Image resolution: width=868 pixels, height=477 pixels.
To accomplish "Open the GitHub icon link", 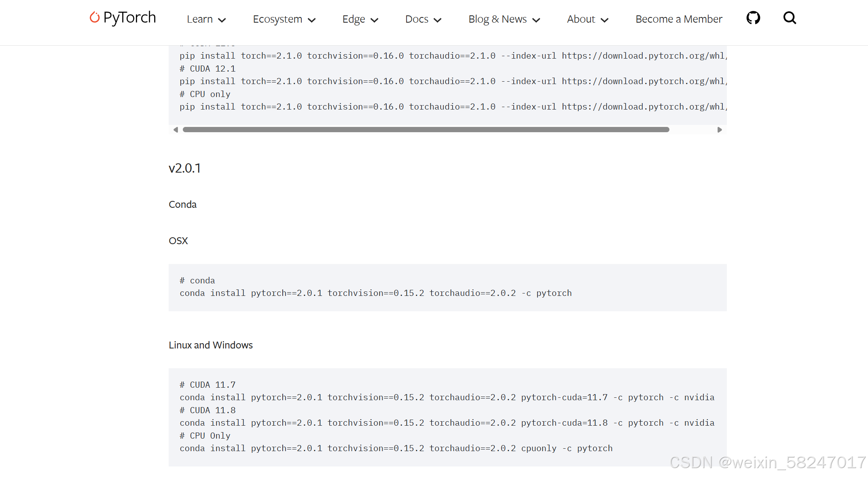I will pos(753,18).
